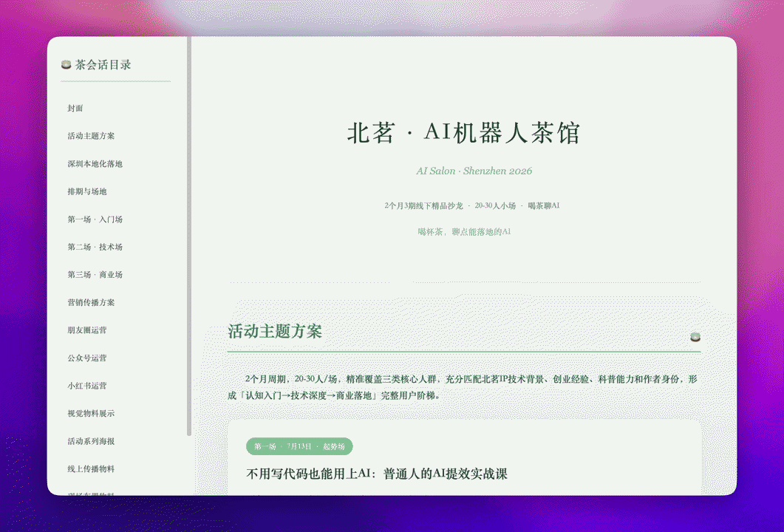Select 第一场 · 入门场 in sidebar
The height and width of the screenshot is (532, 784).
(x=95, y=219)
